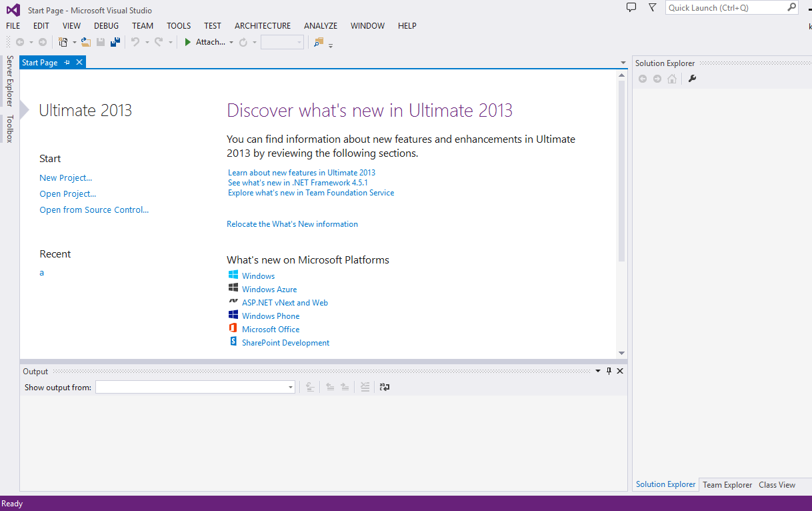Click the green Attach play button
The height and width of the screenshot is (511, 812).
pyautogui.click(x=189, y=42)
